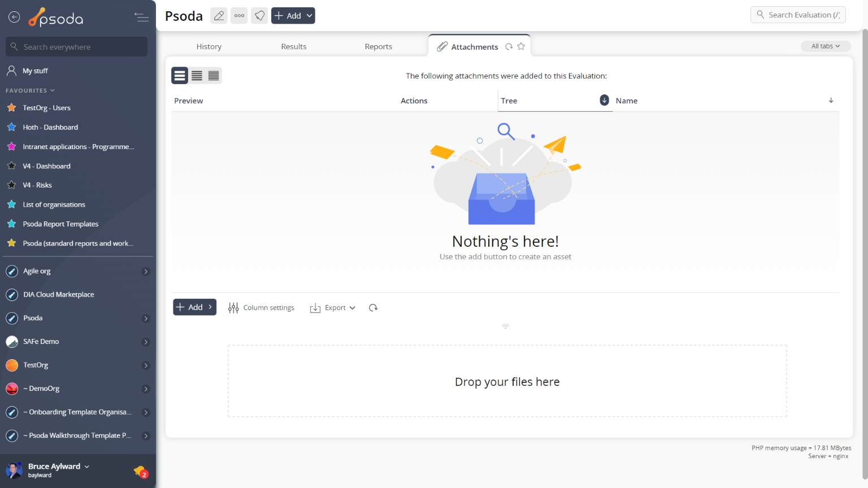Expand the Onboarding Template Organisation
The height and width of the screenshot is (488, 868).
(146, 413)
